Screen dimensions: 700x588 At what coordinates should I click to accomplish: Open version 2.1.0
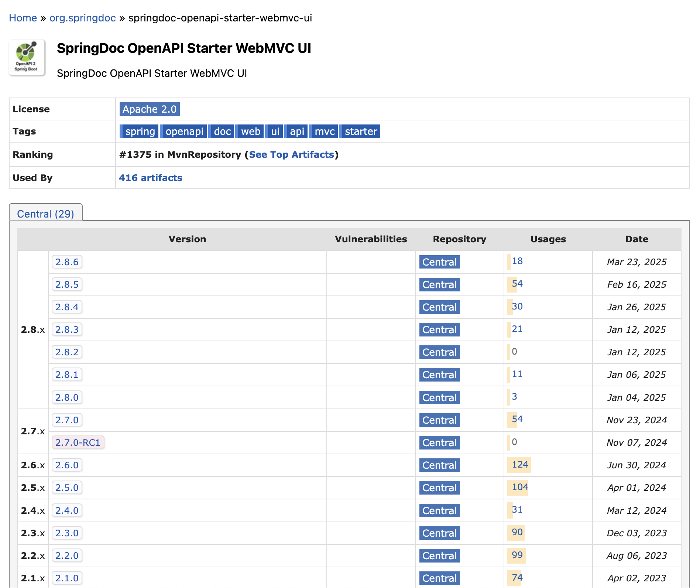point(67,578)
